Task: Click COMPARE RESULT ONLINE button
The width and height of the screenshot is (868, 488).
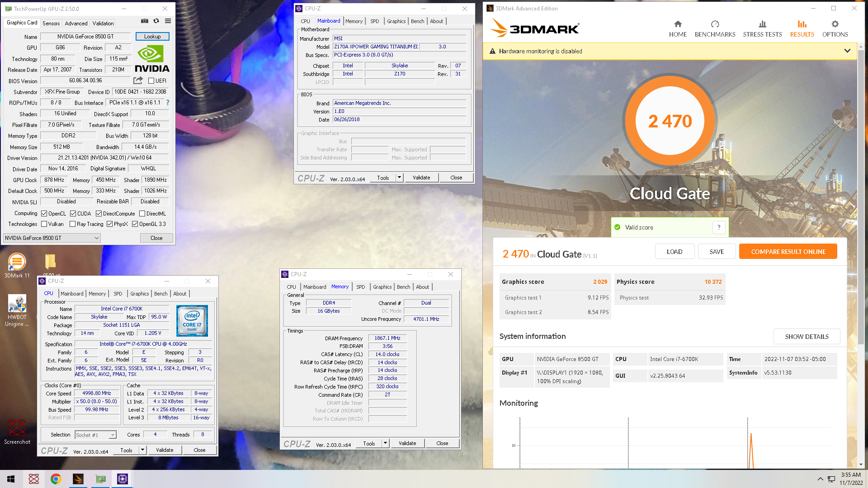Action: pos(788,252)
